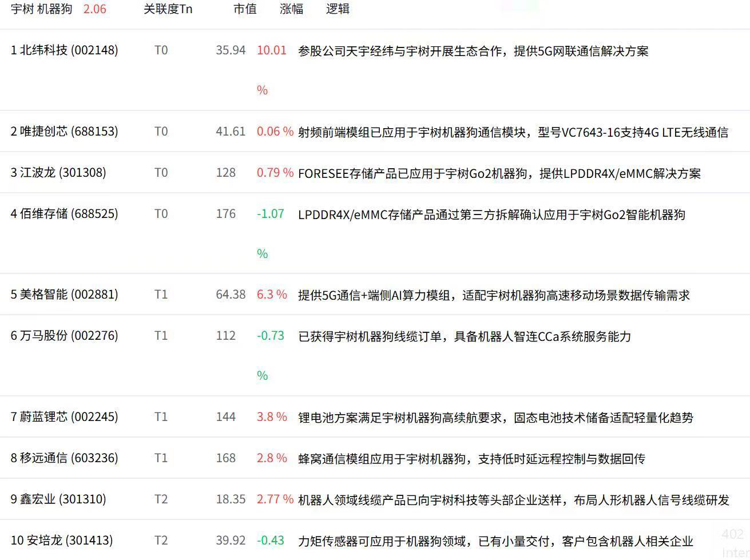Click the T1 tag of 蔚蓝锂芯

tap(161, 417)
